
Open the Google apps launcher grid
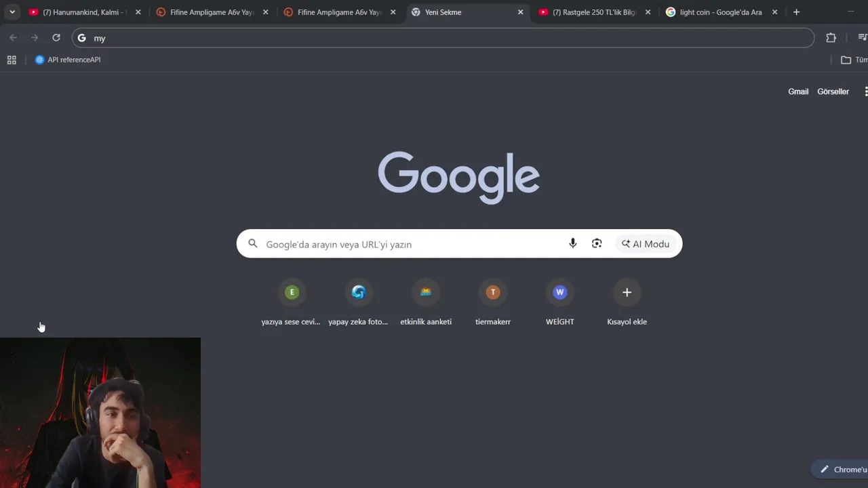click(x=865, y=91)
